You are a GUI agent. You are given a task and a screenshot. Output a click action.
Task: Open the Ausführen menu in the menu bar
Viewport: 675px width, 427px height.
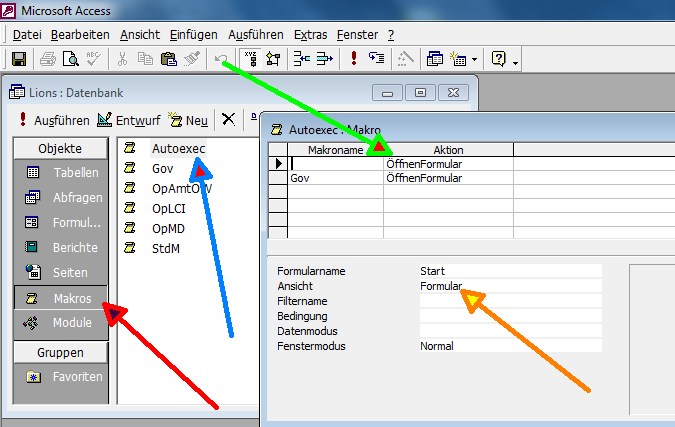(256, 35)
